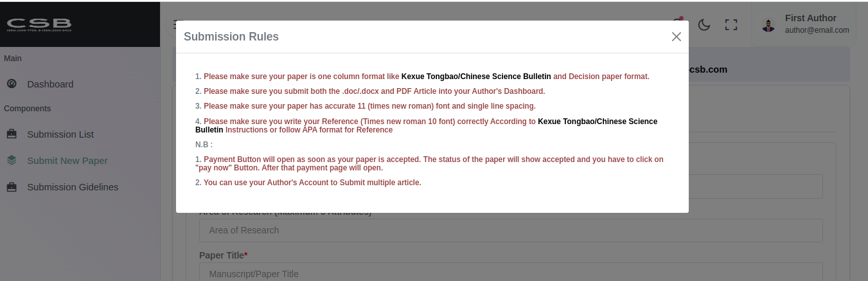This screenshot has height=281, width=868.
Task: Enter fullscreen mode via the corner-brackets icon
Action: pyautogui.click(x=731, y=24)
